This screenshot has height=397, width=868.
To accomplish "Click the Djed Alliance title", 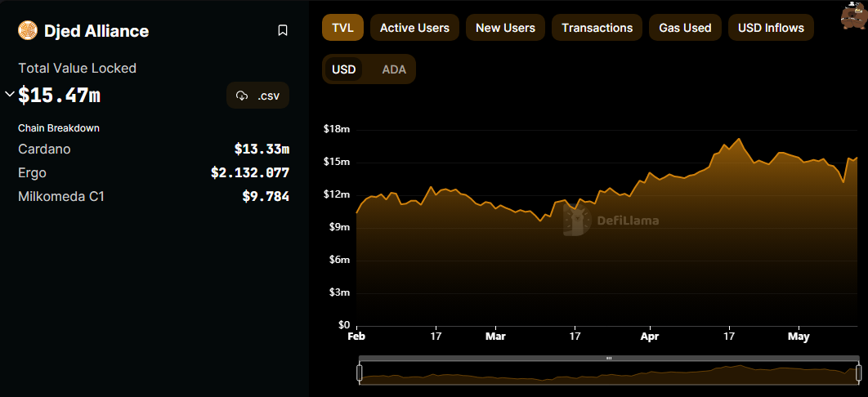I will click(x=96, y=31).
